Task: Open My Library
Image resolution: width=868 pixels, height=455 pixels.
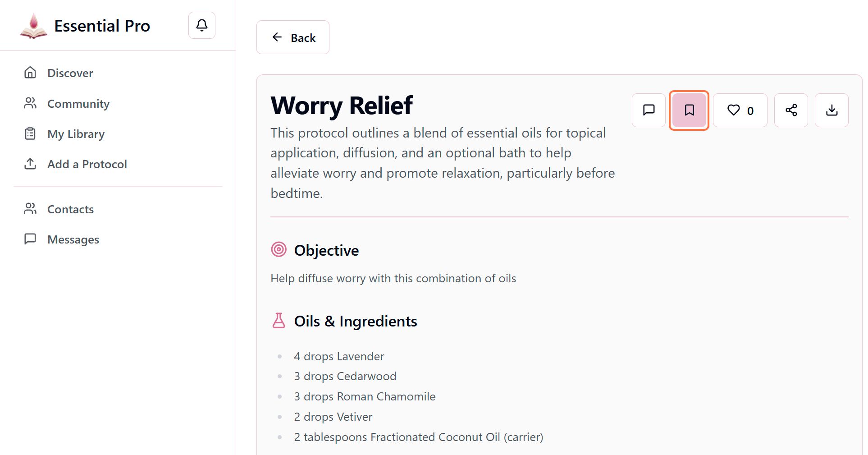Action: click(x=76, y=134)
